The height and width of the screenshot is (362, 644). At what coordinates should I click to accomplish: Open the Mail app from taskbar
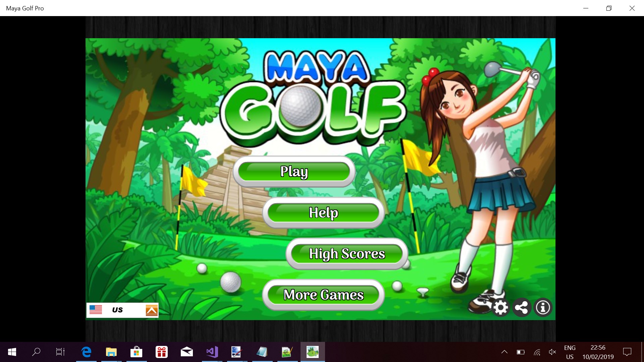click(187, 352)
